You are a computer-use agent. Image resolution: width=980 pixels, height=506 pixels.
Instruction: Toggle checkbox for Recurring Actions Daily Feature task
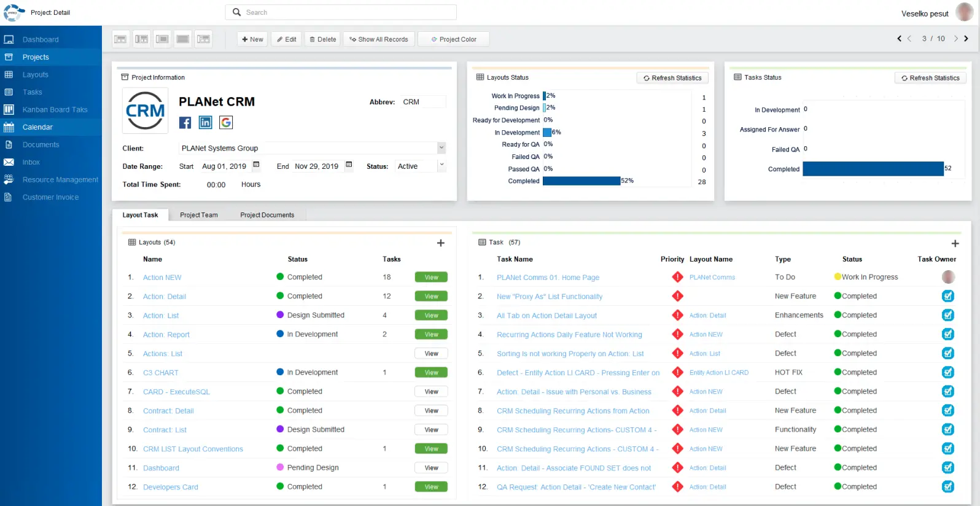click(x=948, y=334)
